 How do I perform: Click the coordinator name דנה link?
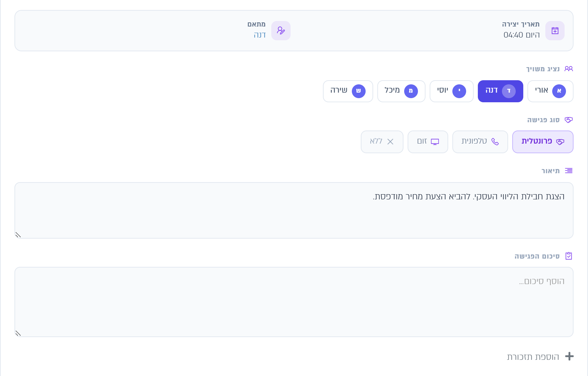[x=260, y=35]
